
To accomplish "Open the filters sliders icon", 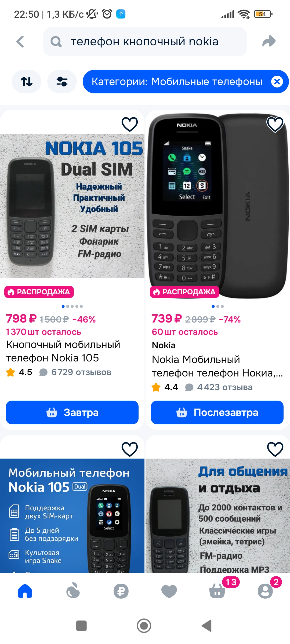I will coord(62,82).
